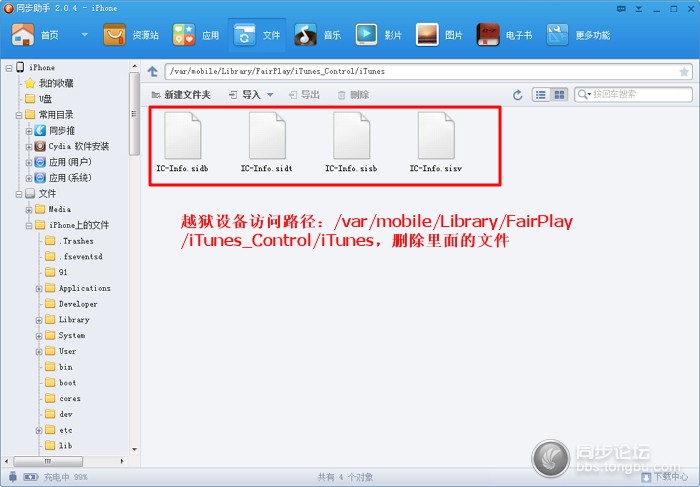The height and width of the screenshot is (487, 700).
Task: Select the .fseventsd folder
Action: [74, 257]
